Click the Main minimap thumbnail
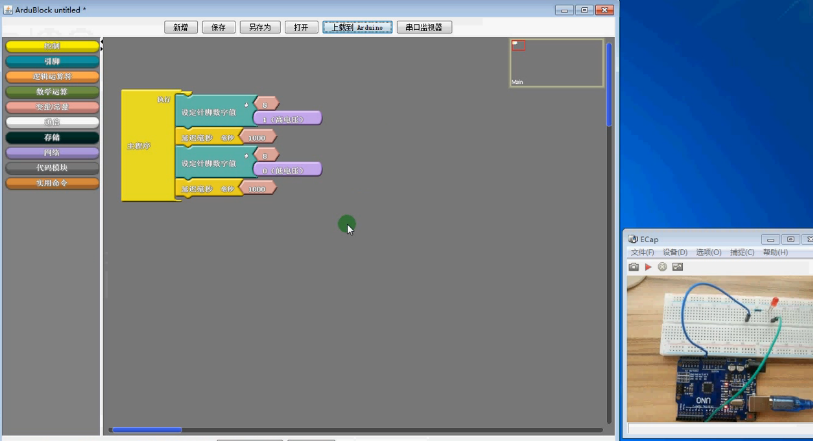 click(556, 63)
